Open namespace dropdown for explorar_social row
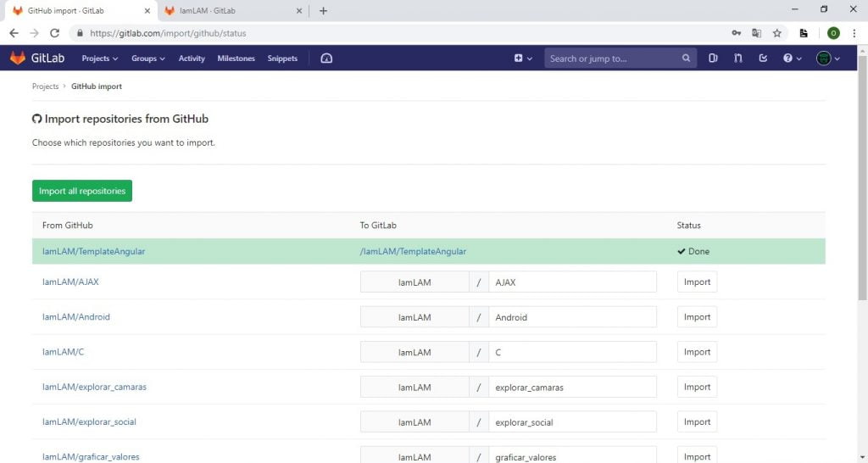 coord(415,421)
